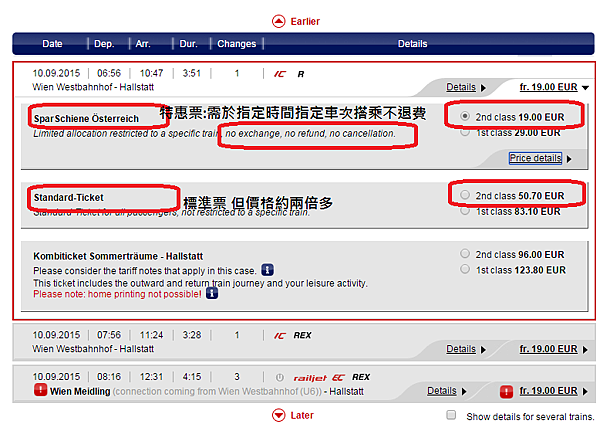
Task: Click REX label in 07:56 connection
Action: tap(302, 335)
